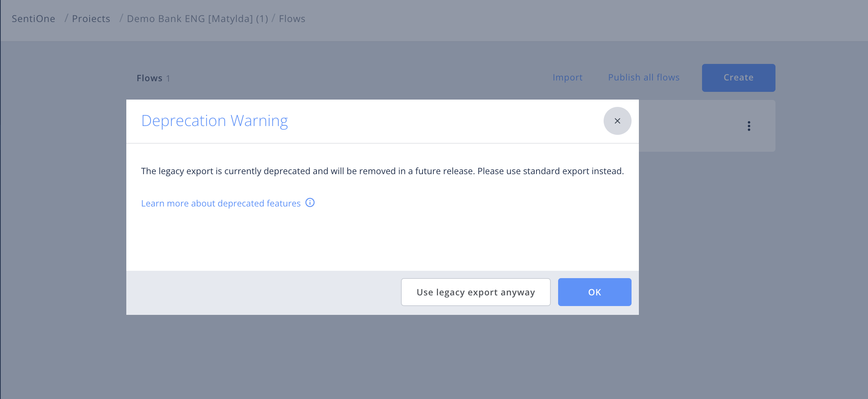Screen dimensions: 868x399
Task: Confirm the warning with the OK button
Action: pos(594,292)
